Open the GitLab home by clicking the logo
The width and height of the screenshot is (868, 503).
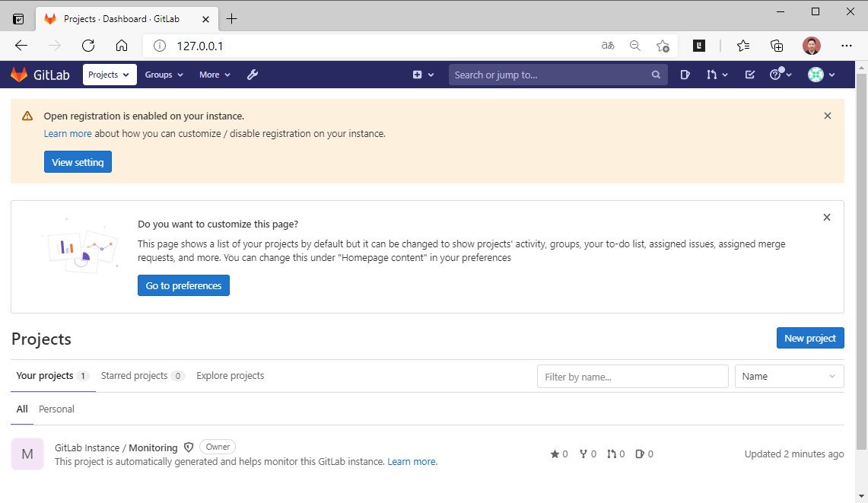[x=40, y=74]
